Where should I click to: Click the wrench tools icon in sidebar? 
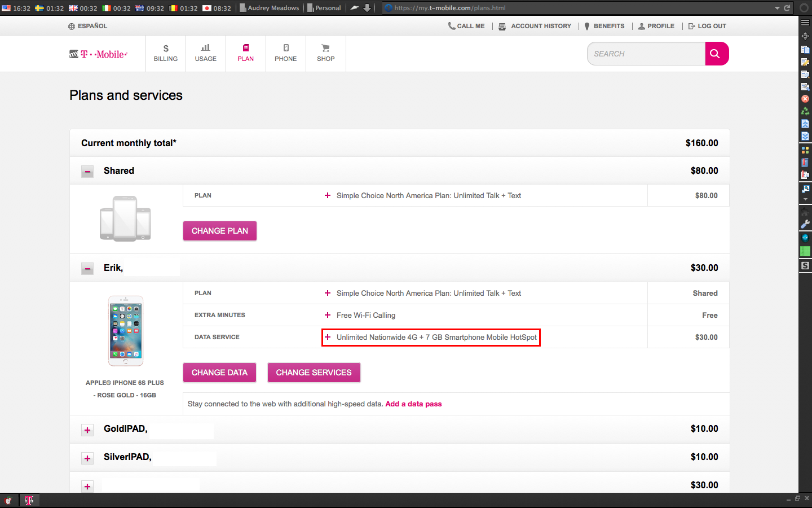[x=805, y=224]
